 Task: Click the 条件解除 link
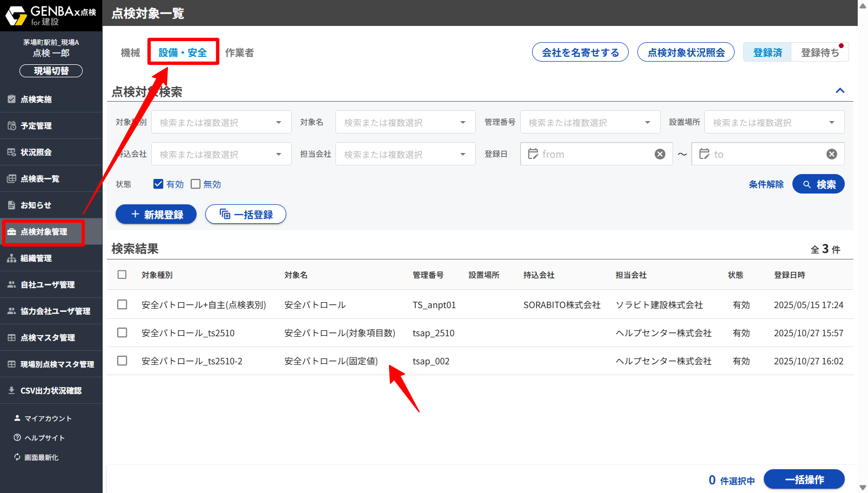coord(766,184)
